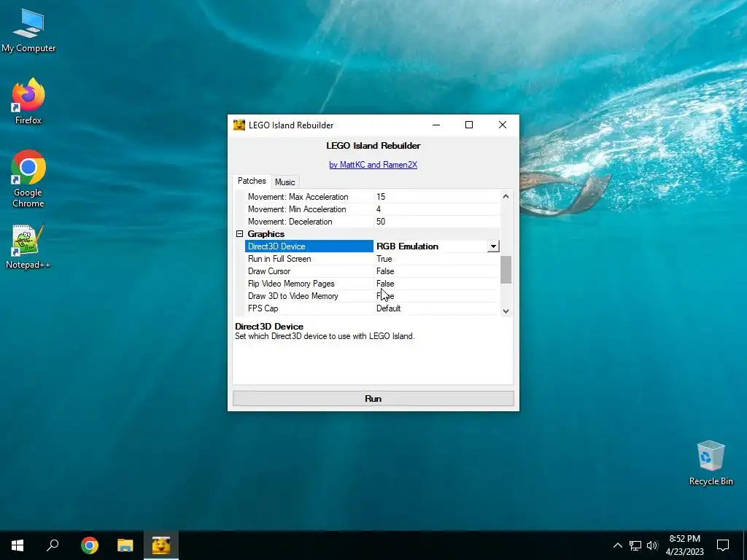Open My Computer desktop icon
Screen dimensions: 747x560
pos(28,31)
